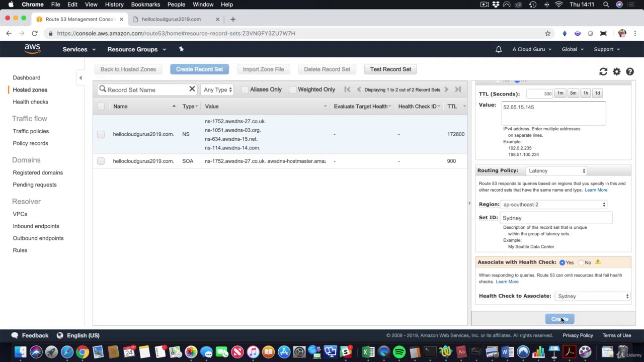This screenshot has width=644, height=362.
Task: Go back in Chrome browser
Action: (x=9, y=33)
